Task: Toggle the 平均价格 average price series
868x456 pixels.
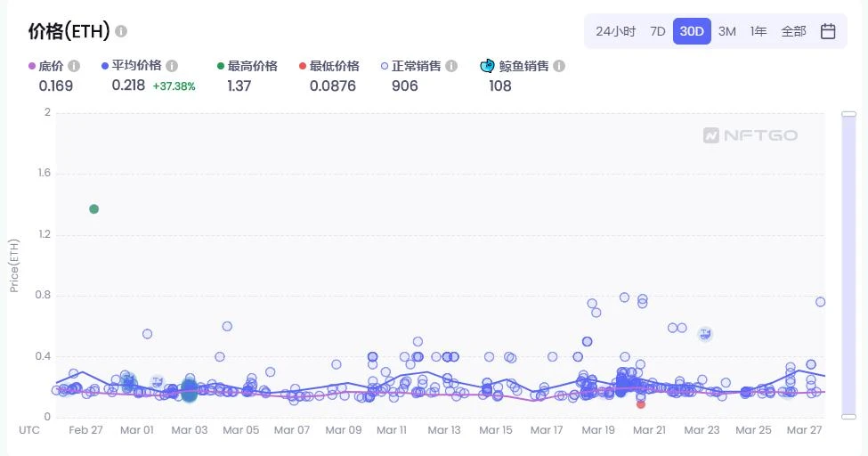Action: tap(132, 65)
